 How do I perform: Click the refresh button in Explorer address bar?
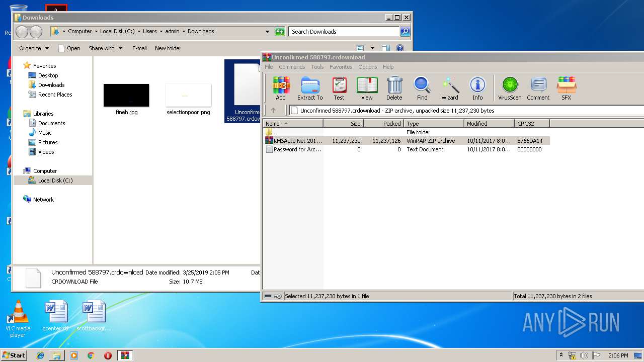pyautogui.click(x=280, y=32)
